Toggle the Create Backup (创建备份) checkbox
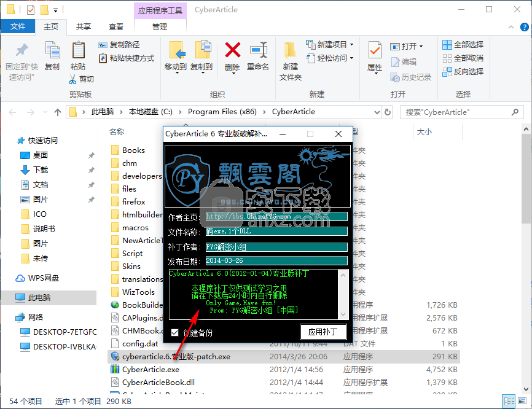The width and height of the screenshot is (532, 409). (174, 333)
